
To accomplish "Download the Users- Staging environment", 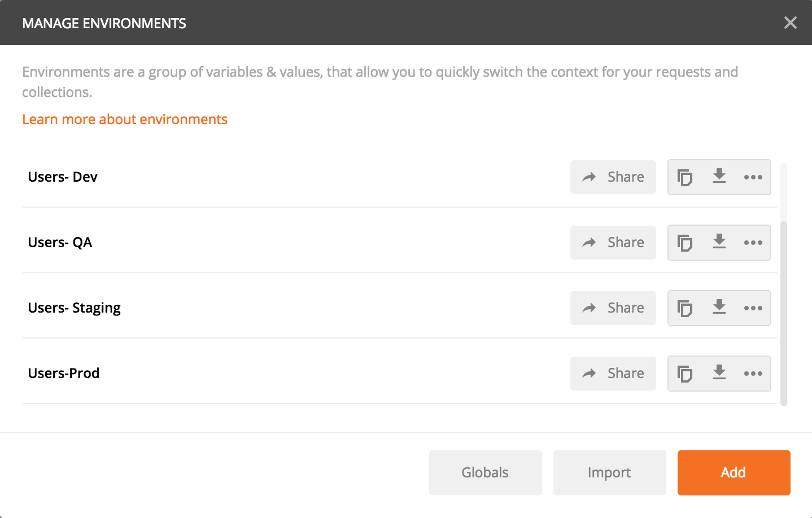I will coord(719,307).
